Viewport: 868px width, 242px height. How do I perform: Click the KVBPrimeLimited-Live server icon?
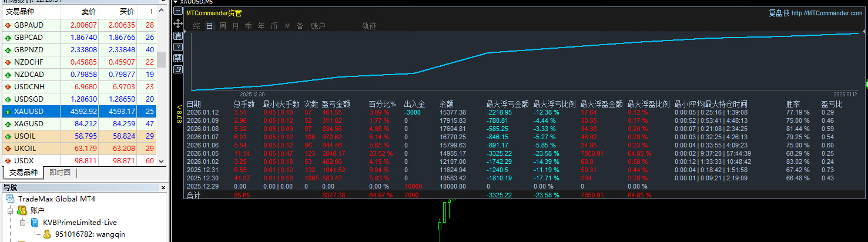pos(35,223)
